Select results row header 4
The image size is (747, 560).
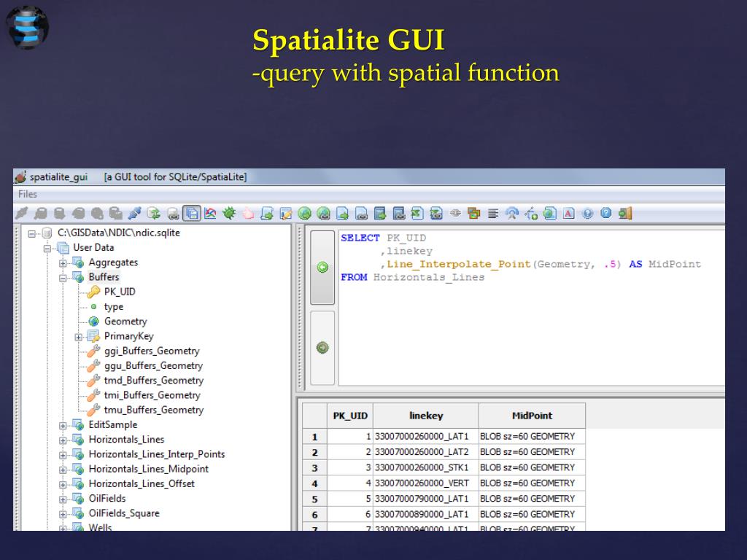[315, 483]
